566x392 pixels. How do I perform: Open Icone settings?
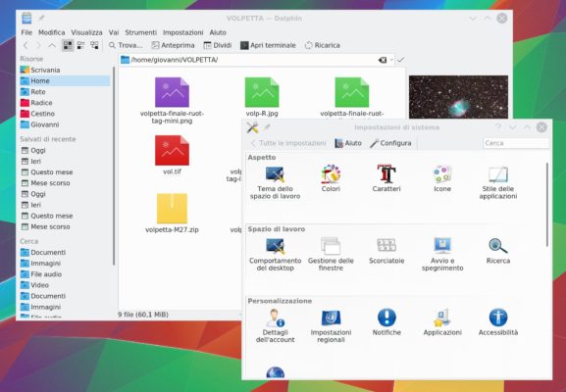tap(442, 179)
